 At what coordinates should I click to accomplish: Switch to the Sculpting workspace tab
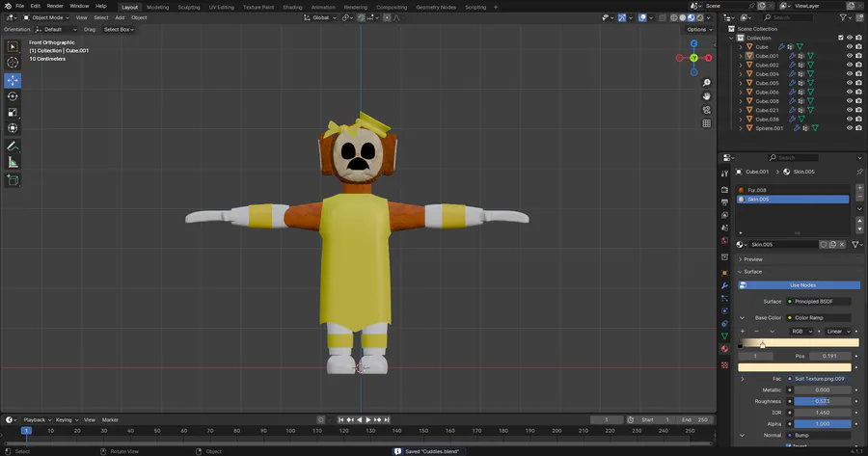189,7
